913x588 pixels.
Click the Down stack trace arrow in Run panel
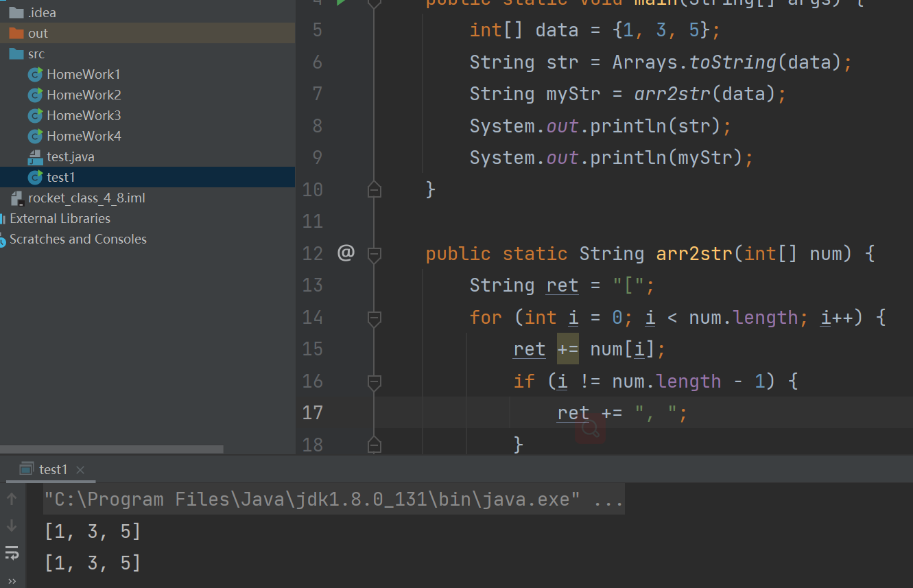click(12, 526)
